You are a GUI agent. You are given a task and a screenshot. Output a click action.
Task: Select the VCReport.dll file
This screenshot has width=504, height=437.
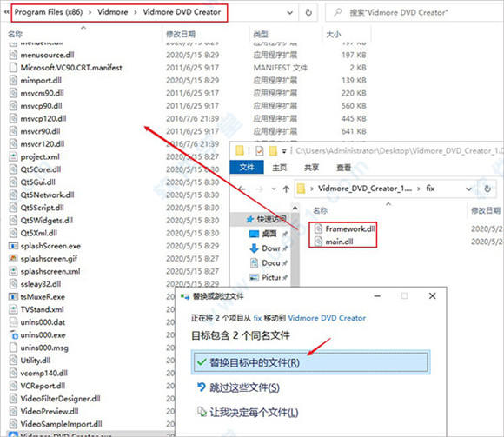(x=43, y=386)
